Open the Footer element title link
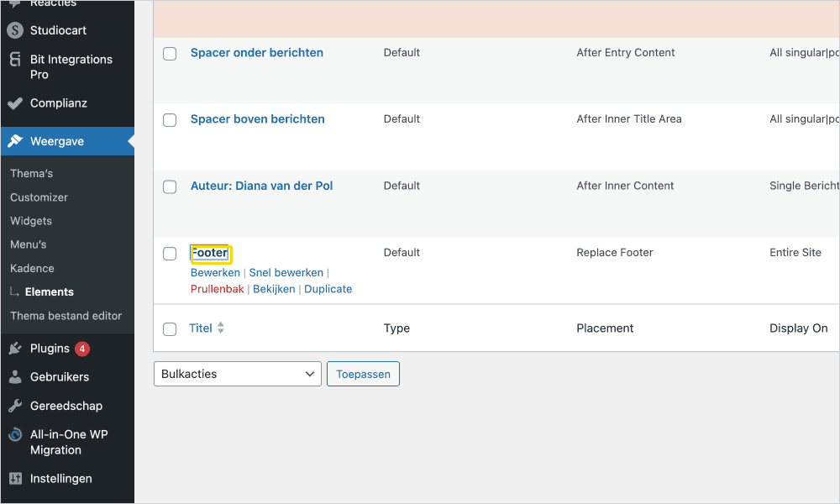 click(x=209, y=253)
